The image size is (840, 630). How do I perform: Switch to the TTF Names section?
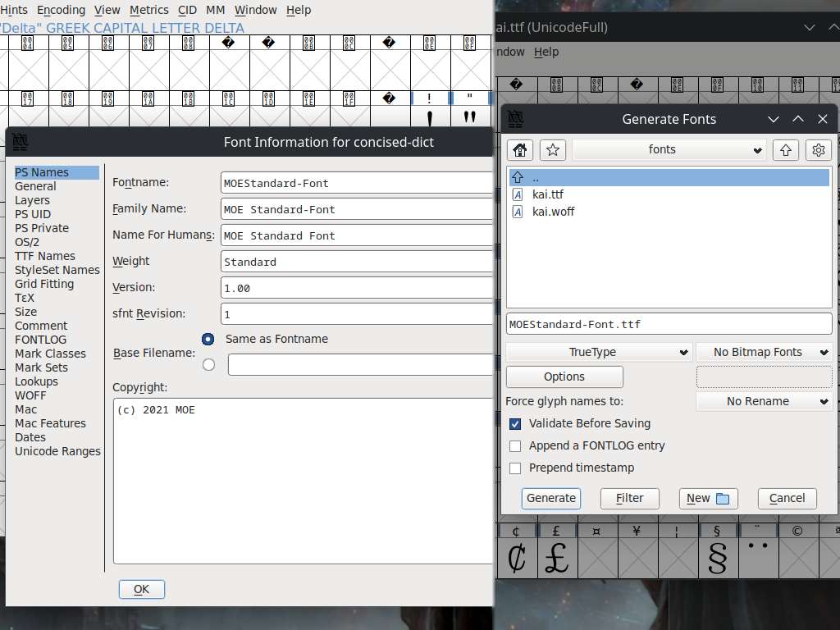[x=45, y=255]
